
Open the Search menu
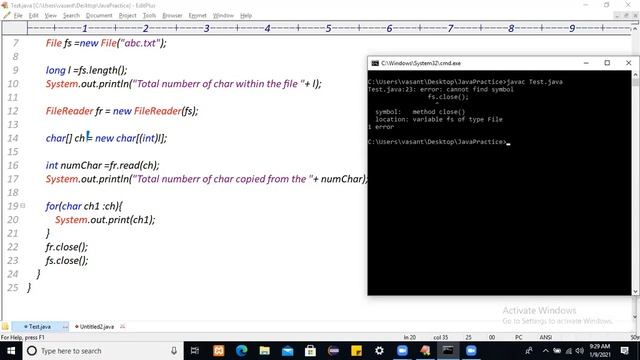coord(71,16)
